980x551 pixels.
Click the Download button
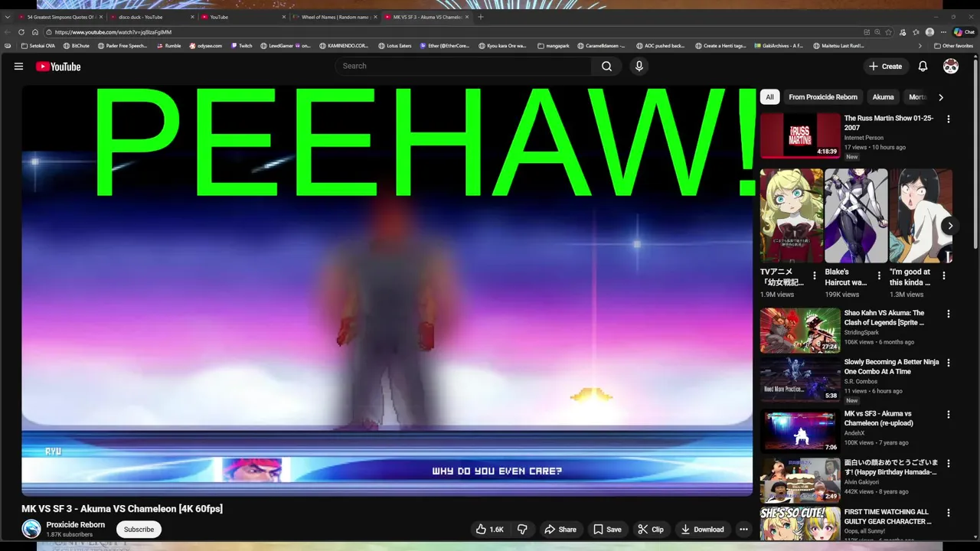702,530
